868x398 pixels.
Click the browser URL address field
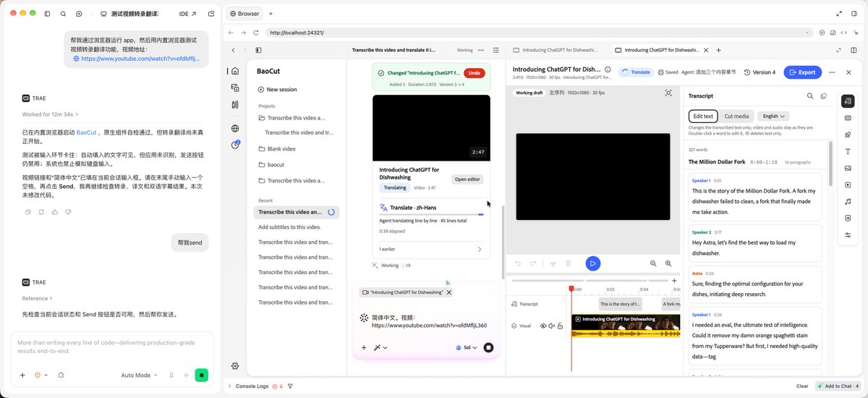click(538, 33)
